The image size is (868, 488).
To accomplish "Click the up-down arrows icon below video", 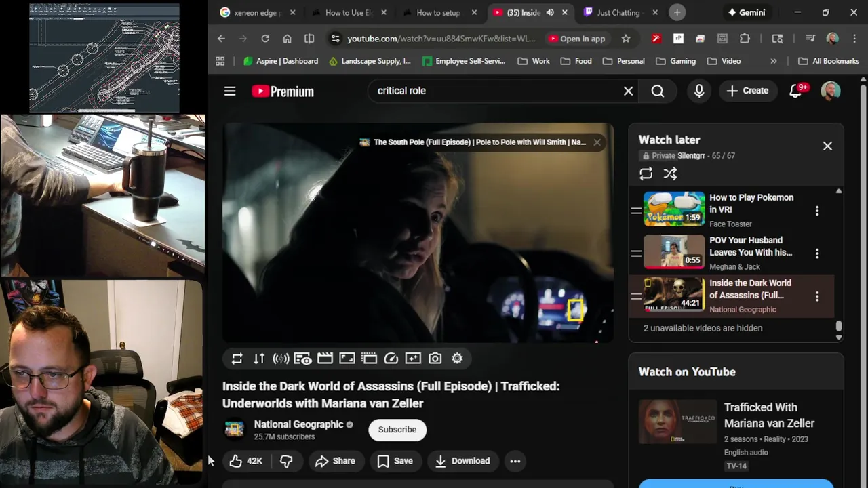I will point(259,359).
